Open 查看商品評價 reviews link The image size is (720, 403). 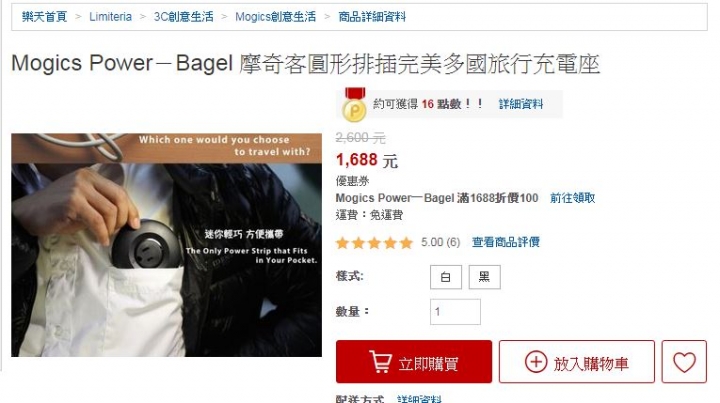click(506, 242)
